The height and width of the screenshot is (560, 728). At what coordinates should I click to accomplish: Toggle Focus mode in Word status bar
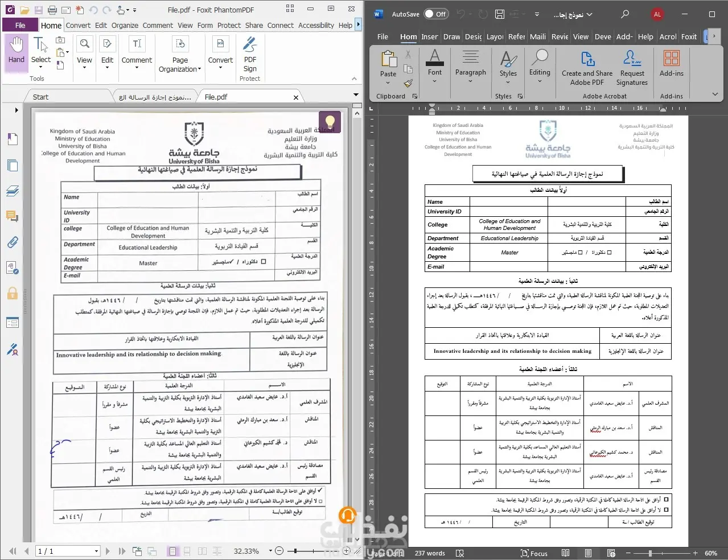click(x=534, y=553)
